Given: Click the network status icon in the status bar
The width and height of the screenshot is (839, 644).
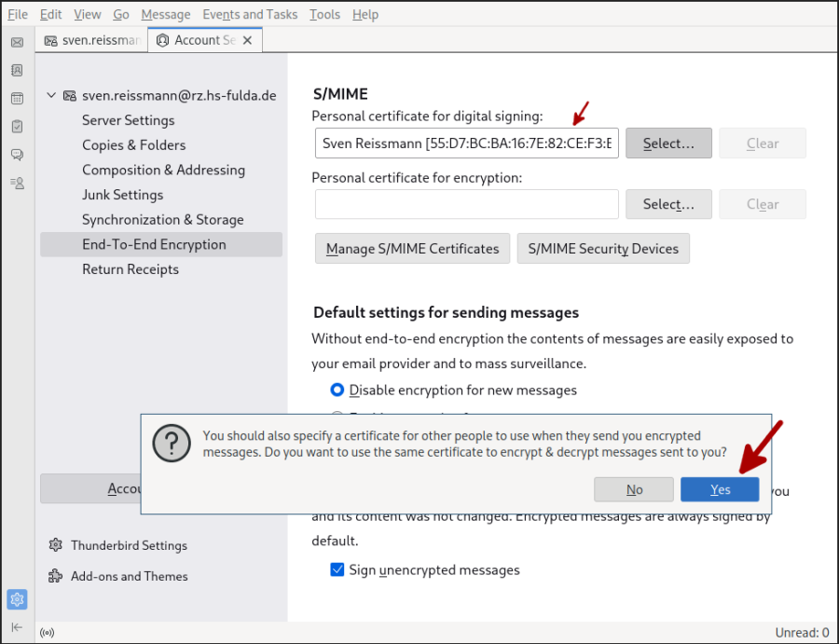Looking at the screenshot, I should coord(47,633).
